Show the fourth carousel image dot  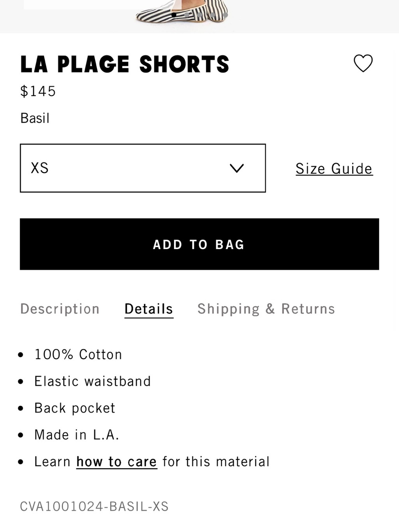[x=213, y=15]
